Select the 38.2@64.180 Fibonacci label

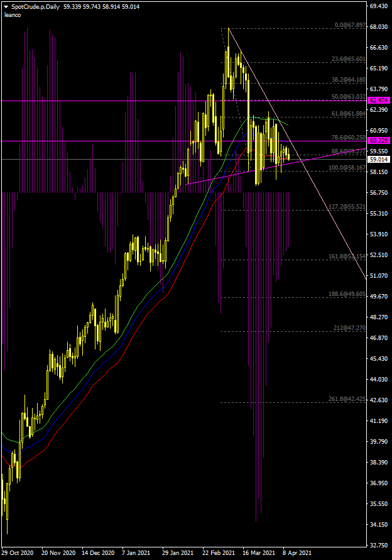(349, 80)
